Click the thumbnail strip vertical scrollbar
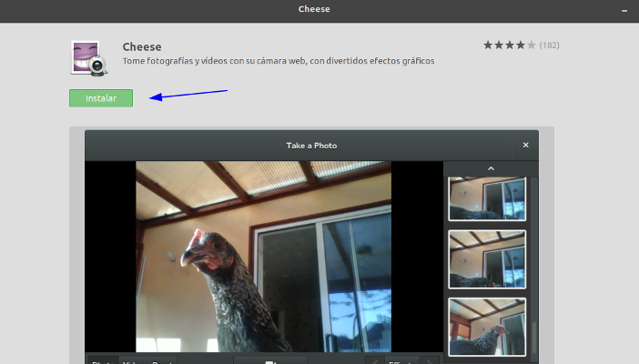The width and height of the screenshot is (639, 364). pos(533,338)
